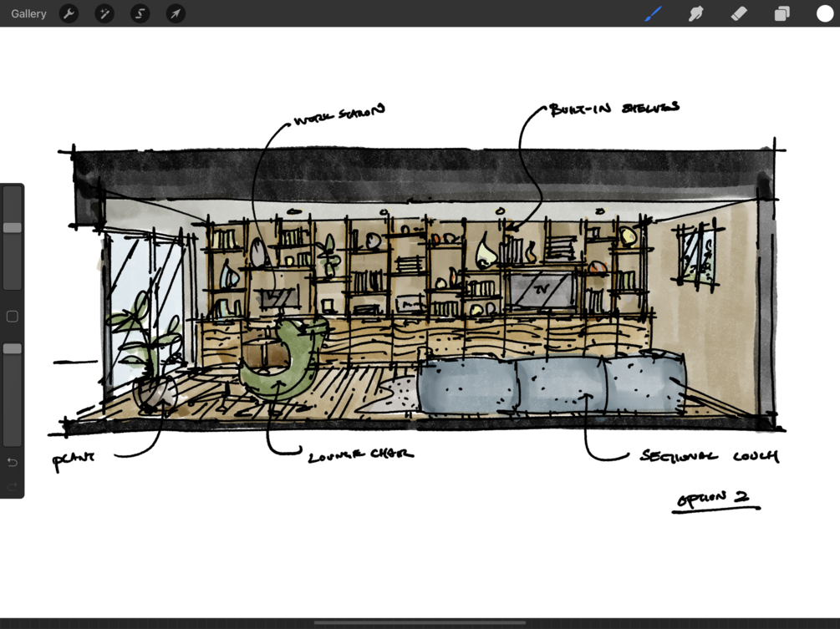Undo the last stroke
Viewport: 840px width, 629px height.
tap(13, 462)
